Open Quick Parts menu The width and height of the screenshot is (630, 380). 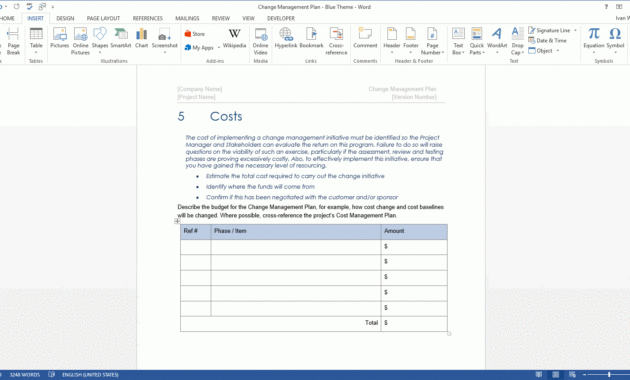(x=477, y=41)
